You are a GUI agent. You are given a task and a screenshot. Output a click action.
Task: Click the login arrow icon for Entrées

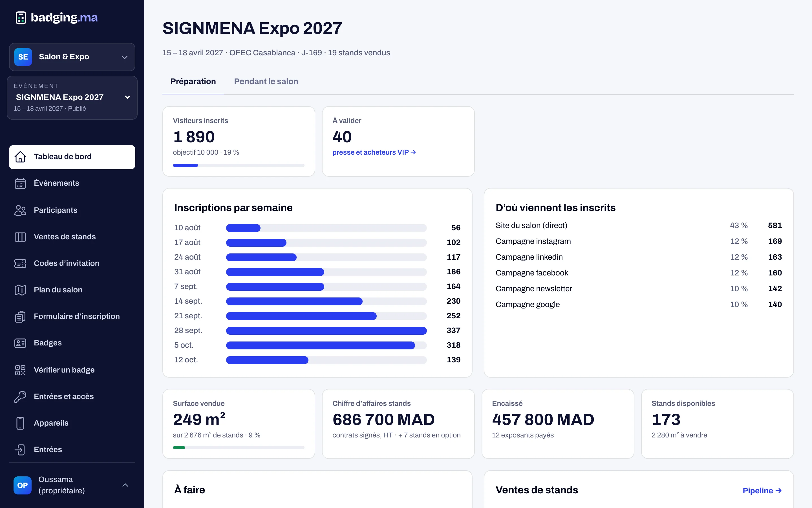click(20, 450)
